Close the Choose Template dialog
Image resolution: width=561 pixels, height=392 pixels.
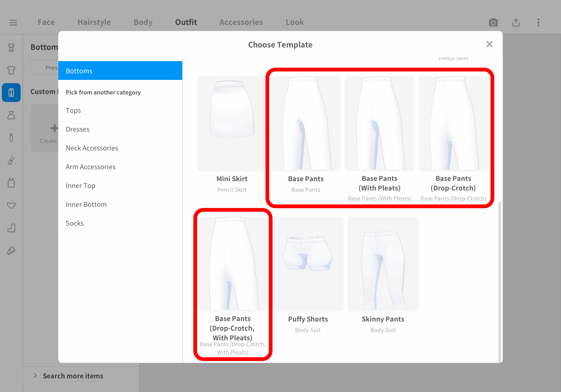(x=489, y=44)
